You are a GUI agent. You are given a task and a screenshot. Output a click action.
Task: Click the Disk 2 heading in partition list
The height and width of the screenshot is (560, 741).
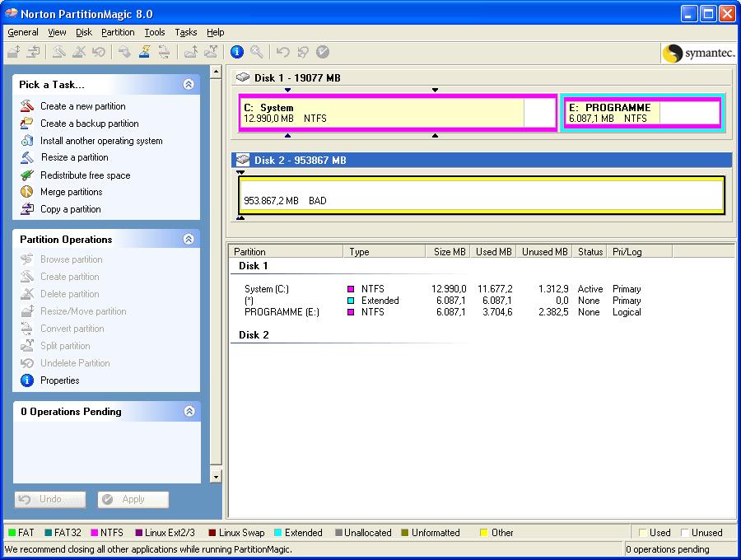(254, 335)
